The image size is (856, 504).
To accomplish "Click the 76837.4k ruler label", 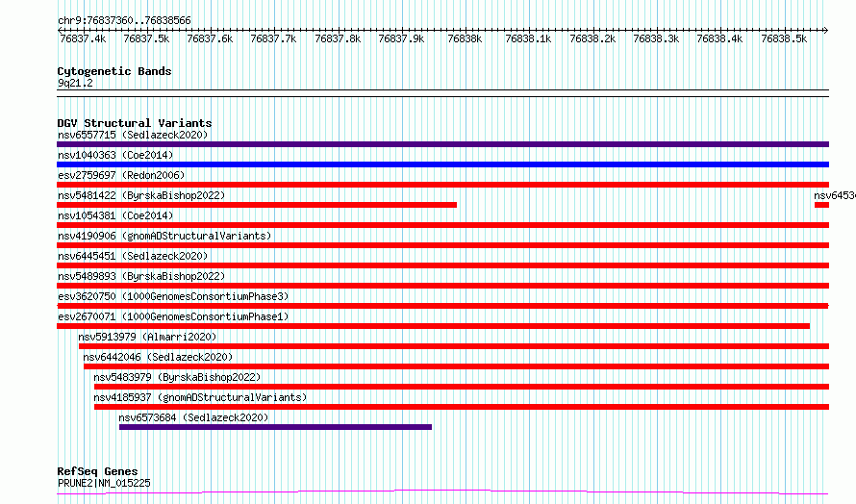I will (x=83, y=38).
